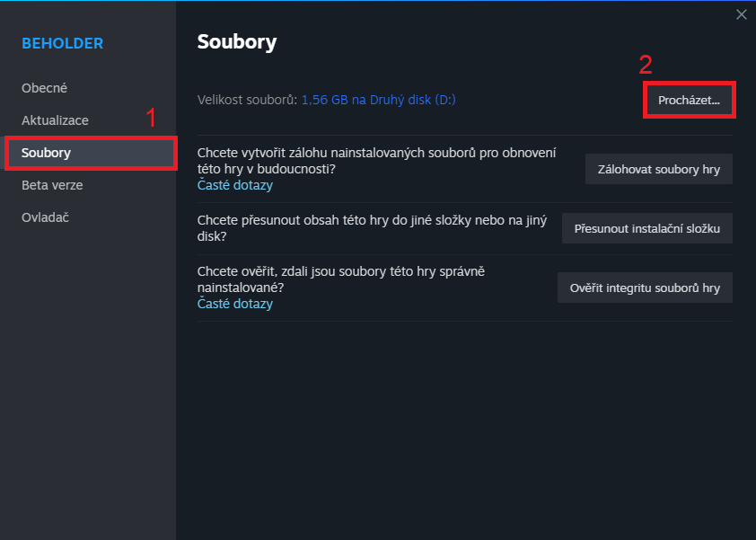The image size is (756, 540).
Task: Click the backup question description text
Action: click(x=376, y=161)
